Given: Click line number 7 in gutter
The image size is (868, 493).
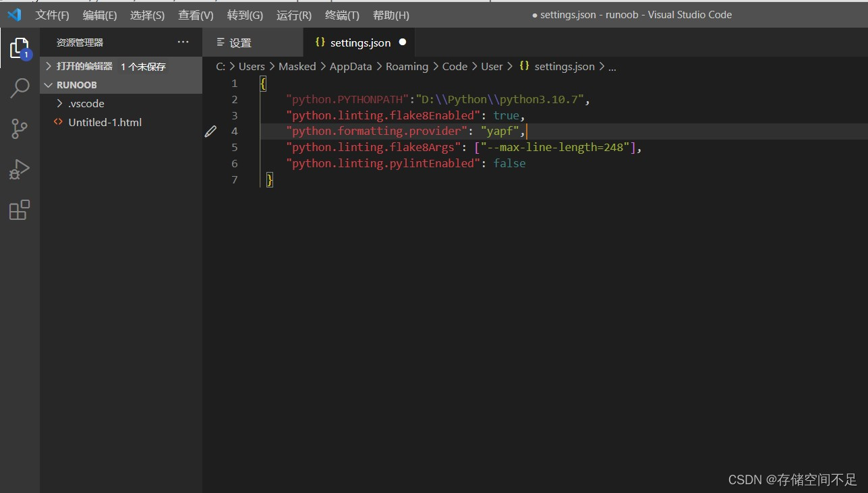Looking at the screenshot, I should tap(234, 179).
